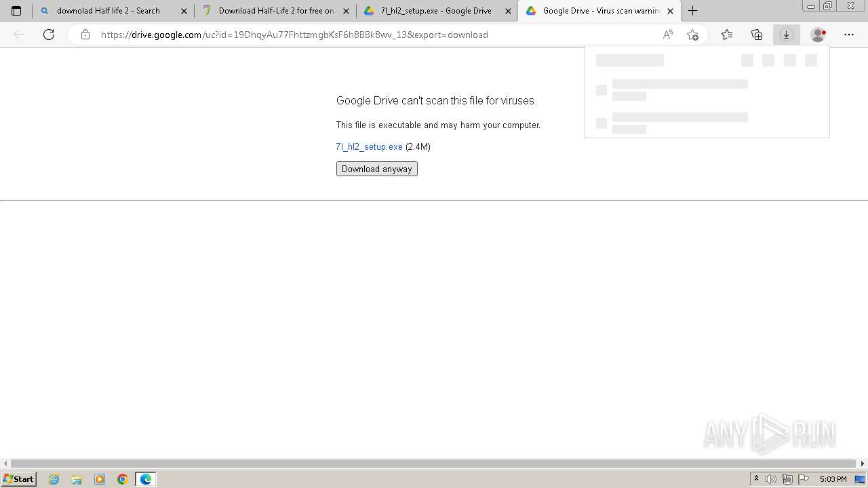The width and height of the screenshot is (868, 488).
Task: Select the text 'Google Drive can't scan this file for viruses.'
Action: (x=436, y=100)
